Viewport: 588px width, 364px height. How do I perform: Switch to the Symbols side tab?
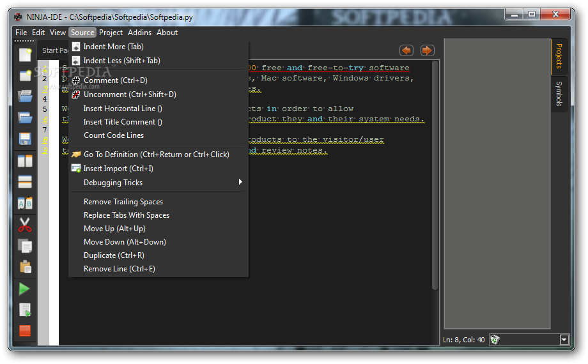(x=559, y=94)
